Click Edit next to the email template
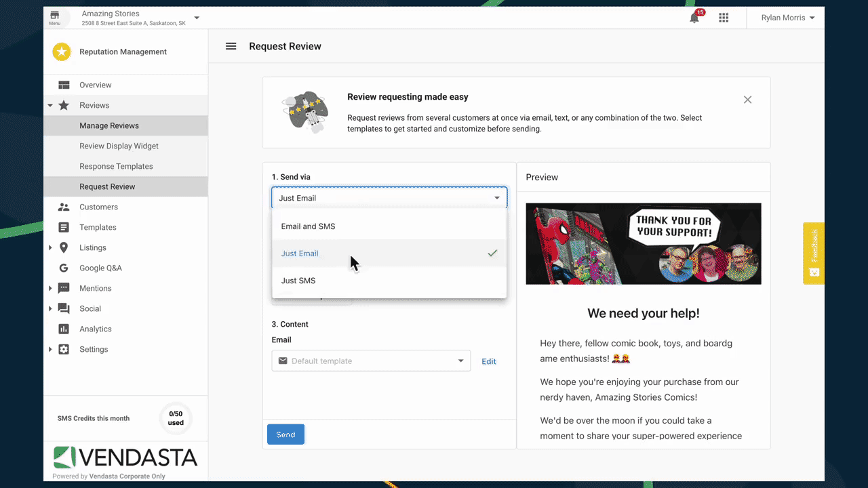Viewport: 868px width, 488px height. (488, 361)
